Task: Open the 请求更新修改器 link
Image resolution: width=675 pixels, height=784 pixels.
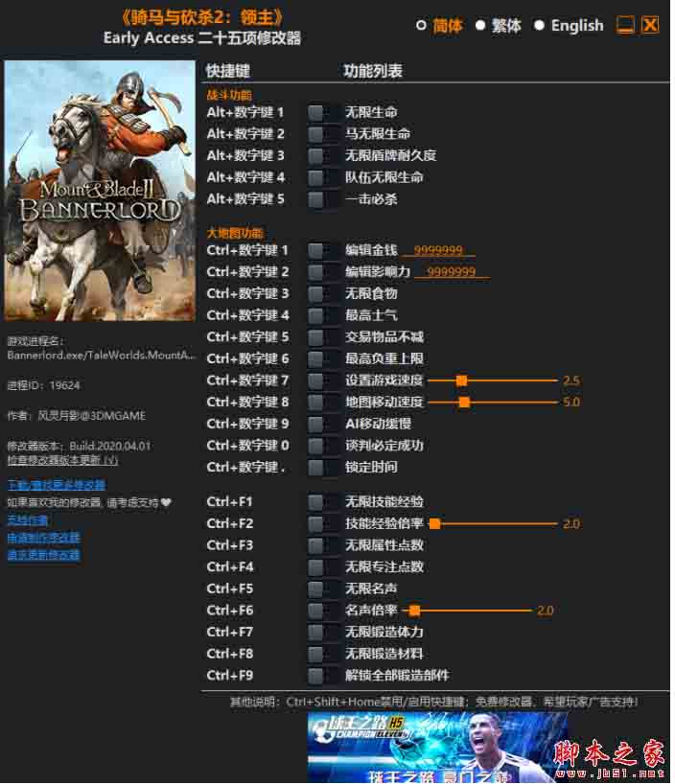Action: tap(43, 555)
